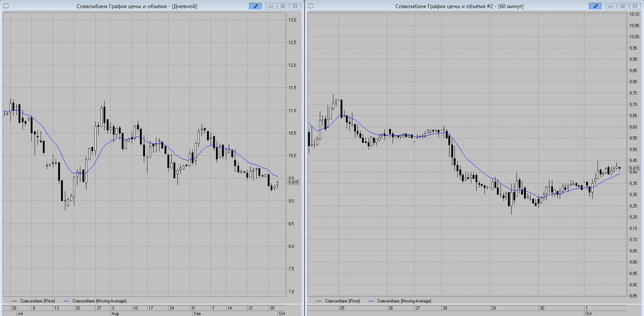Minimize the daily Совкомбанк chart window
The height and width of the screenshot is (316, 644).
click(x=271, y=6)
